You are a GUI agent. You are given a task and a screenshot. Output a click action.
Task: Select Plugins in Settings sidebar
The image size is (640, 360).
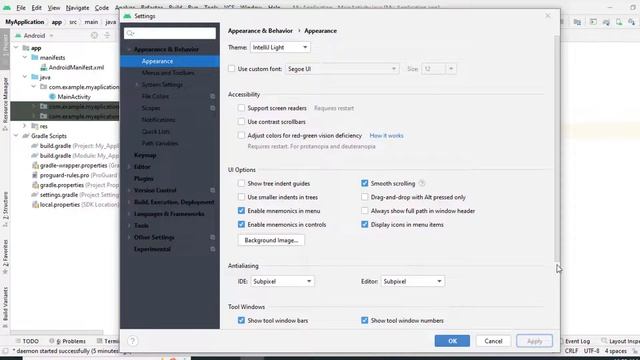144,178
